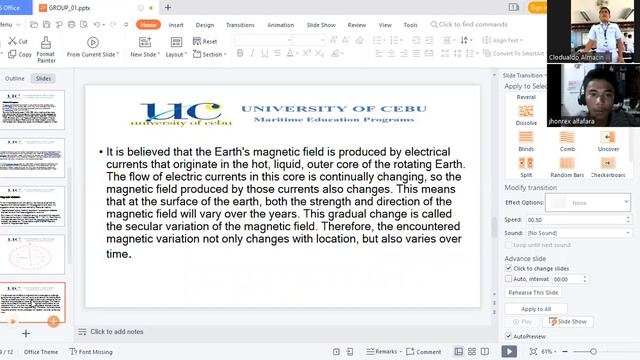The image size is (640, 360).
Task: Apply Strikethrough formatting
Action: click(277, 53)
